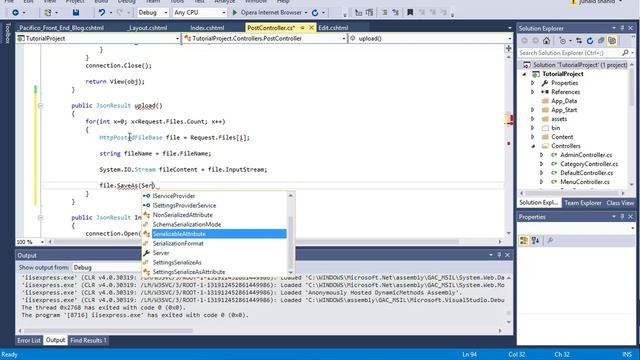Click the browser refresh toolbar icon
This screenshot has width=640, height=360.
pyautogui.click(x=315, y=13)
